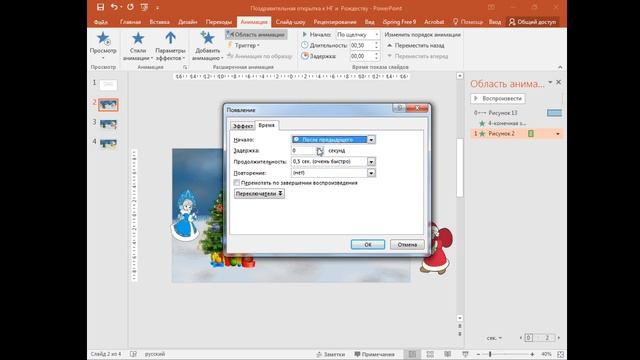Click Переместить назад in reorder section
Viewport: 640px width, 360px height.
[416, 45]
